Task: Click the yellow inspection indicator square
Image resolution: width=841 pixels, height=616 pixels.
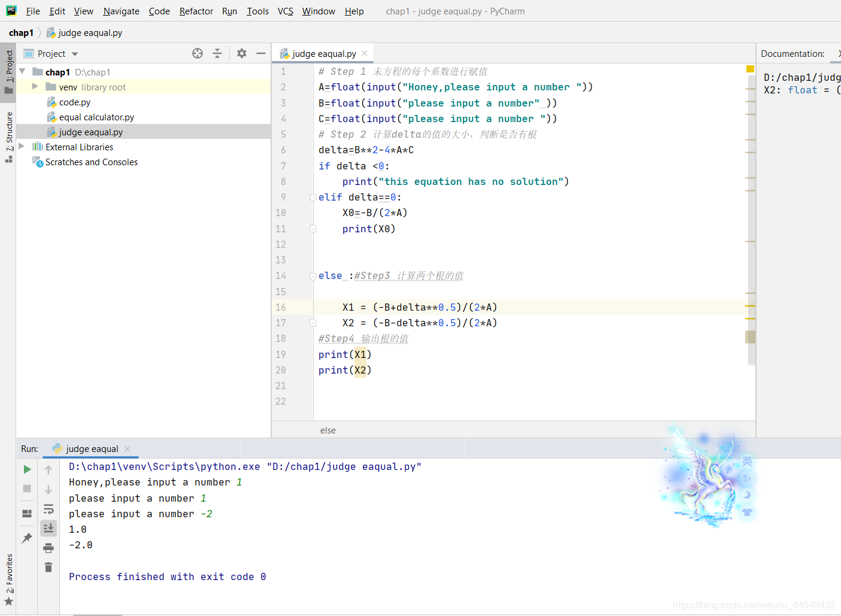Action: [750, 69]
